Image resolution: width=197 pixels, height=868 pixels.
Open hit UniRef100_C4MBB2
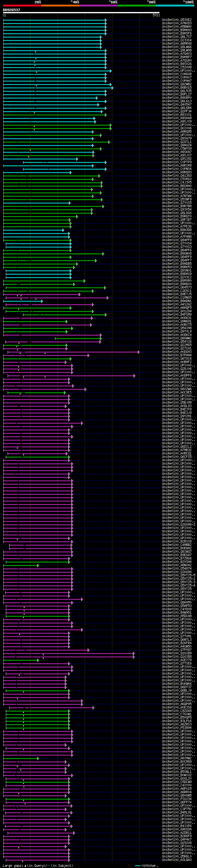coord(177,545)
